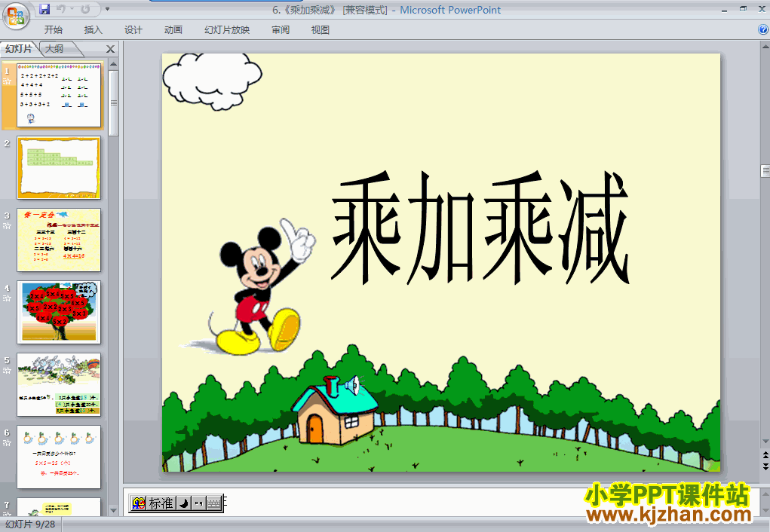
Task: Go to next slide double-arrow button
Action: coord(765,466)
